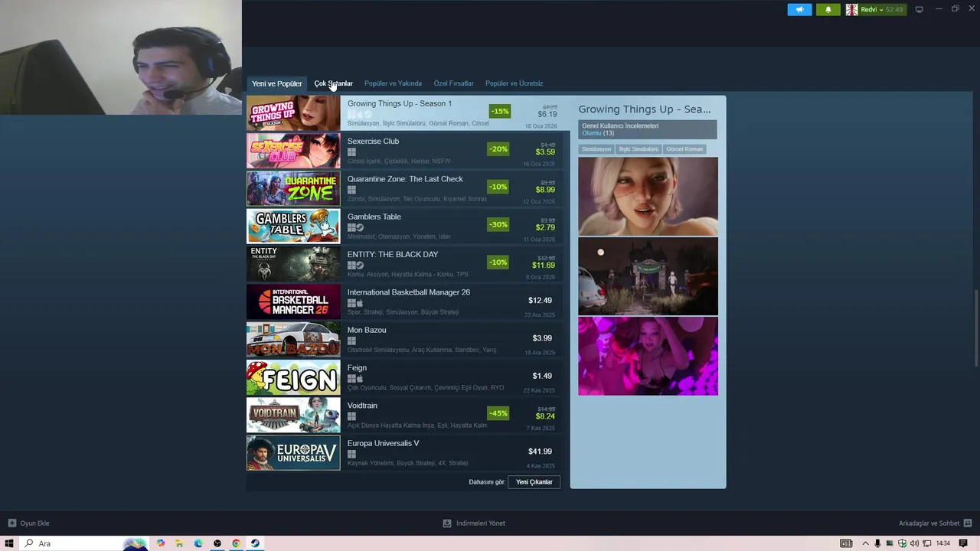This screenshot has height=551, width=980.
Task: Open File Explorer in the taskbar
Action: pos(179,543)
